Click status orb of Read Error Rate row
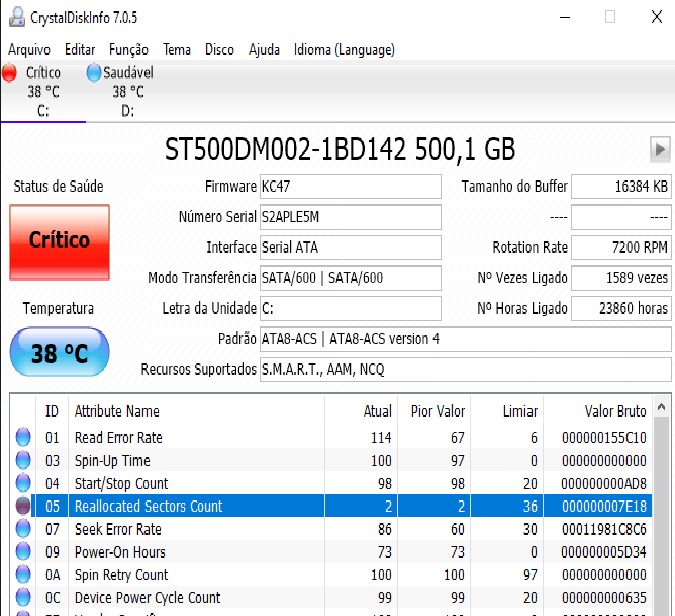Image resolution: width=675 pixels, height=616 pixels. (x=23, y=437)
